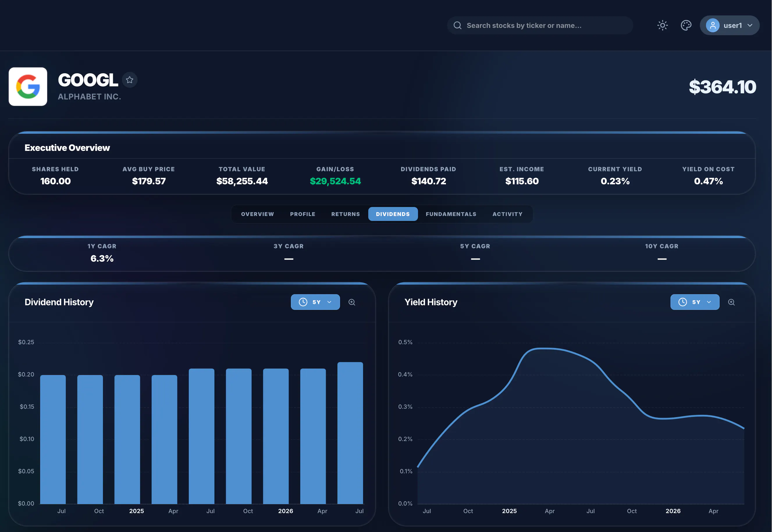
Task: Click 0.5% label on yield axis
Action: [405, 342]
